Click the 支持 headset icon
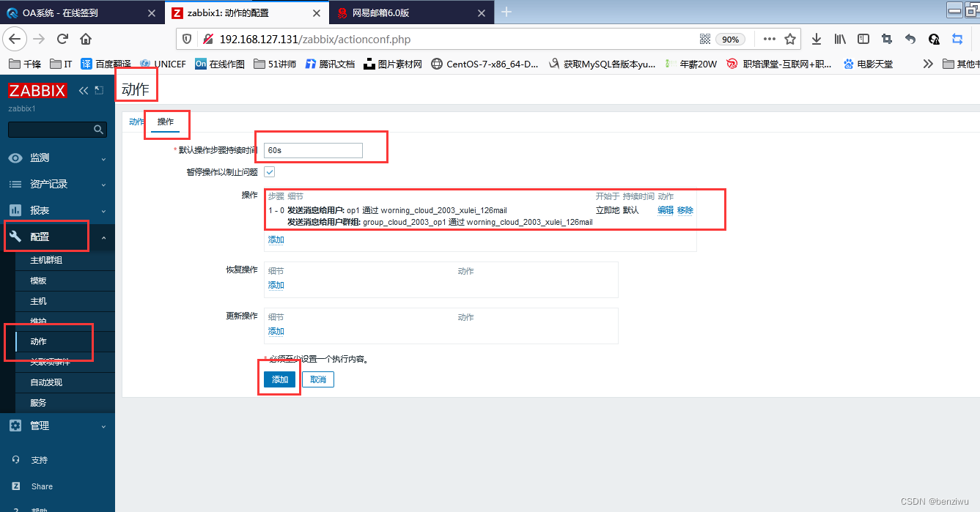Screen dimensions: 980x512 tap(15, 460)
